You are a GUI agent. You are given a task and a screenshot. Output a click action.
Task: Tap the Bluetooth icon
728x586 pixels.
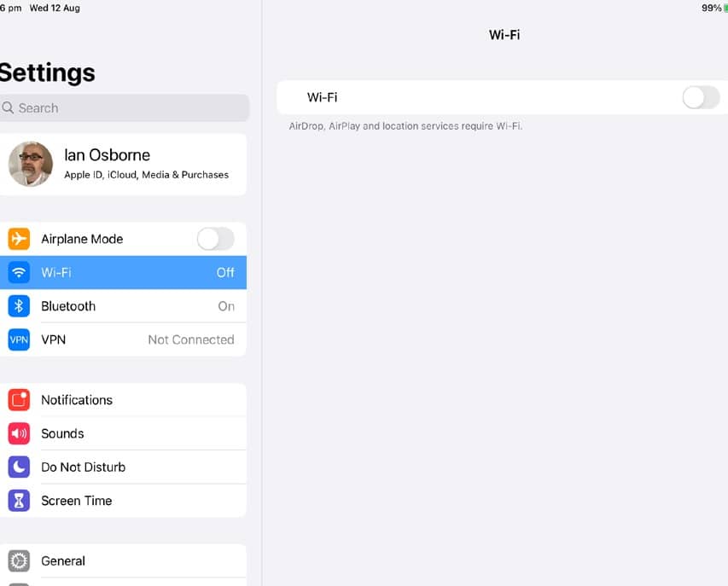pyautogui.click(x=19, y=306)
